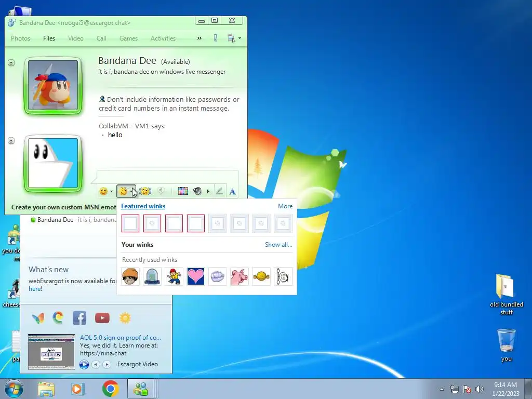Play the Escargot Video
This screenshot has width=532, height=399.
coord(84,364)
